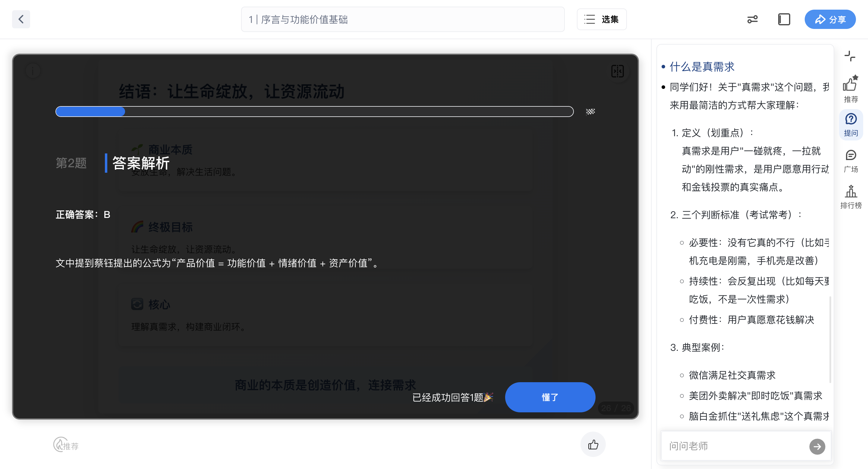This screenshot has height=469, width=868.
Task: Click the quiz progress bar
Action: (314, 112)
